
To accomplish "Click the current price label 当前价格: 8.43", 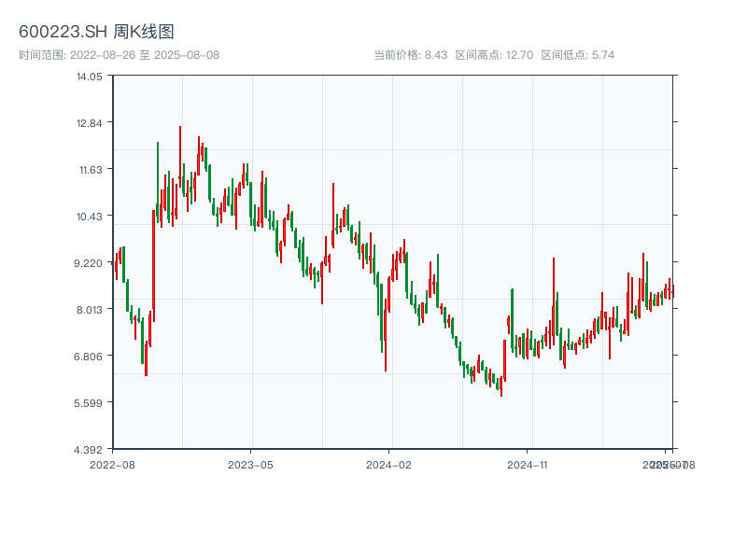I will (x=410, y=55).
